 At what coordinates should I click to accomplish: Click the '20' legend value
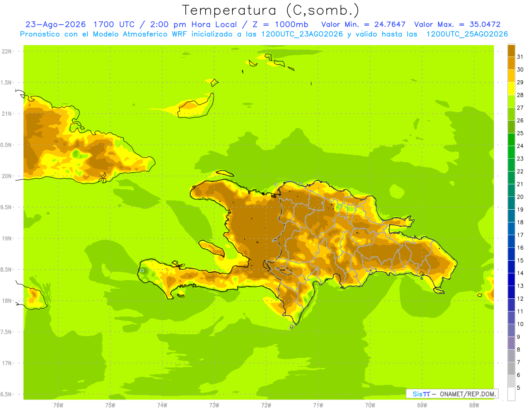(520, 197)
